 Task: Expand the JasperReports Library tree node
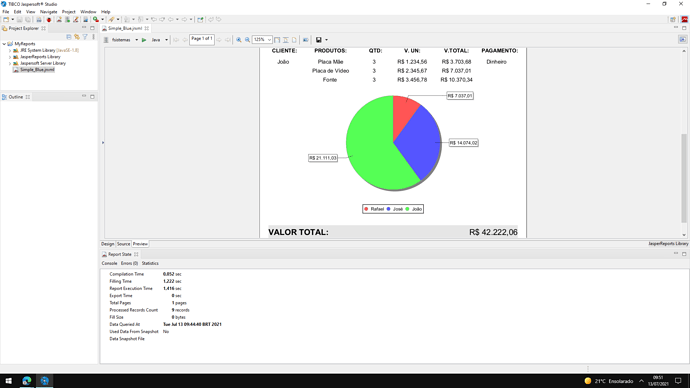[x=10, y=57]
